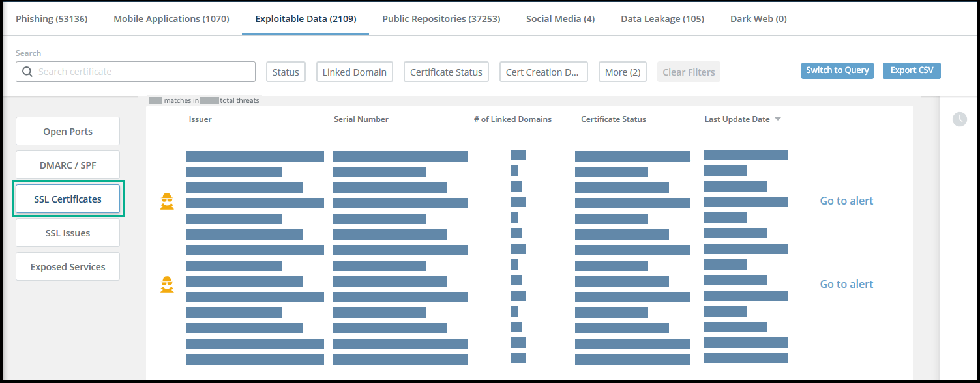This screenshot has width=980, height=383.
Task: Open the Mobile Applications tab
Action: (171, 19)
